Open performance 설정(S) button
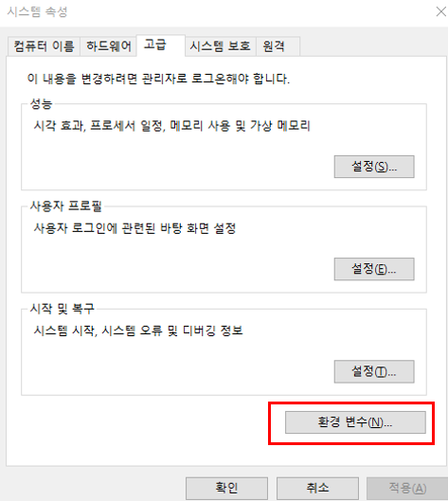The height and width of the screenshot is (501, 448). 374,167
